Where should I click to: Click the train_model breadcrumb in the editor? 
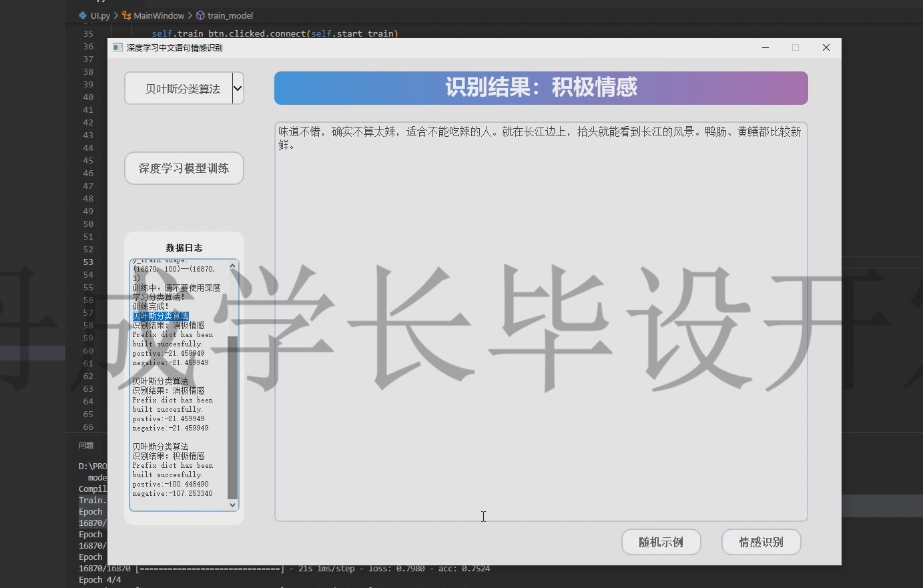[x=230, y=15]
